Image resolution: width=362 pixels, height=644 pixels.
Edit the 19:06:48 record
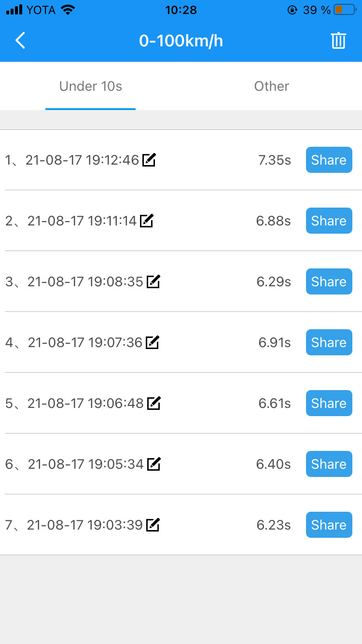153,403
